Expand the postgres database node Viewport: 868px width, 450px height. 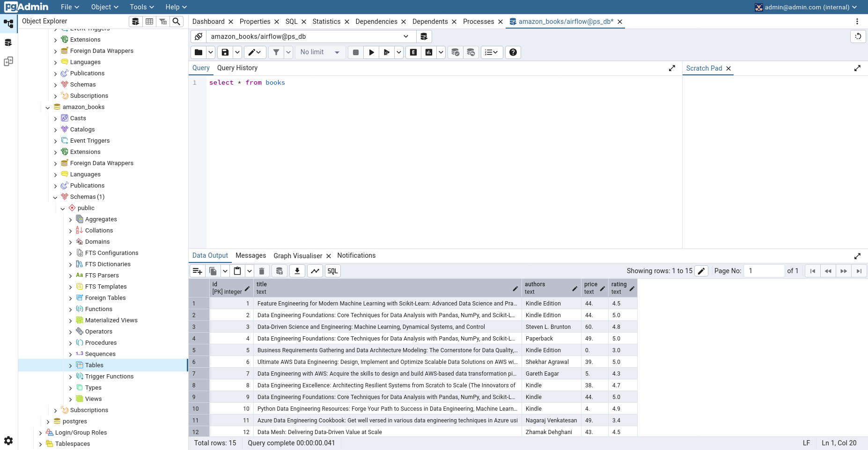[x=48, y=422]
